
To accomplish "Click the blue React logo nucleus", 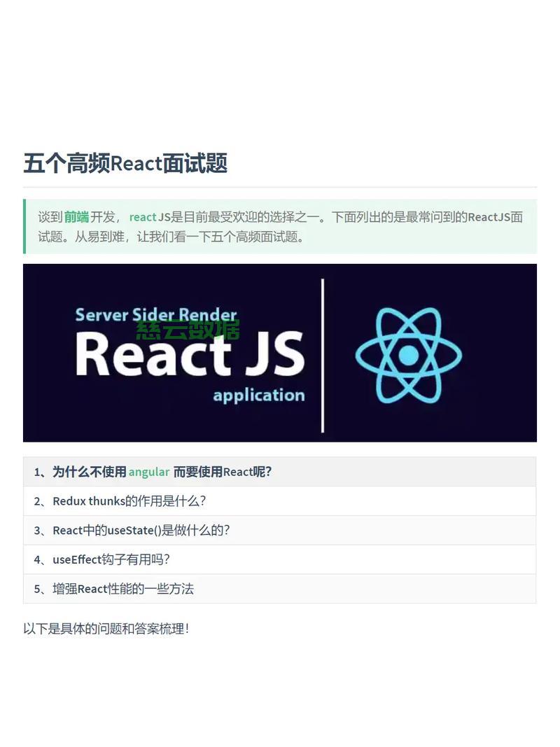I will pos(409,354).
